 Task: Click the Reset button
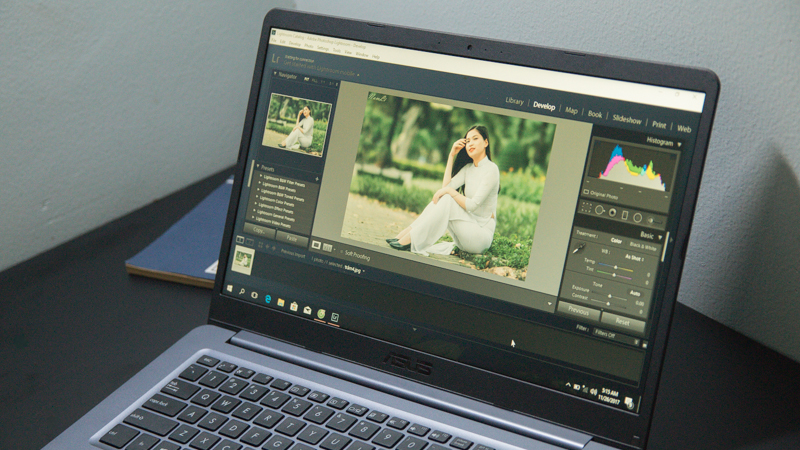click(x=623, y=322)
